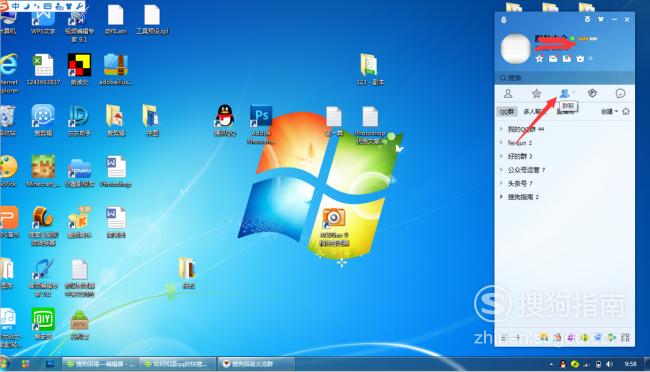Select the Adobe Photoshop desktop shortcut
The height and width of the screenshot is (372, 650).
pos(261,124)
